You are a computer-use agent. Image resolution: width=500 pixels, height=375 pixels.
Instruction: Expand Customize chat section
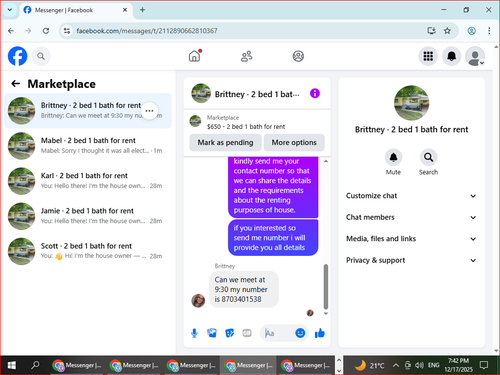[411, 196]
